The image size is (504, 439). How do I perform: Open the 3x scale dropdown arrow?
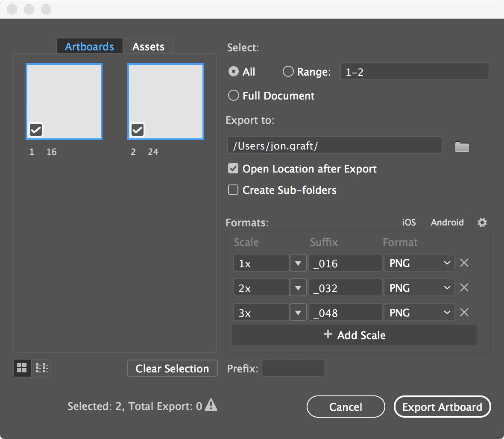[x=298, y=313]
